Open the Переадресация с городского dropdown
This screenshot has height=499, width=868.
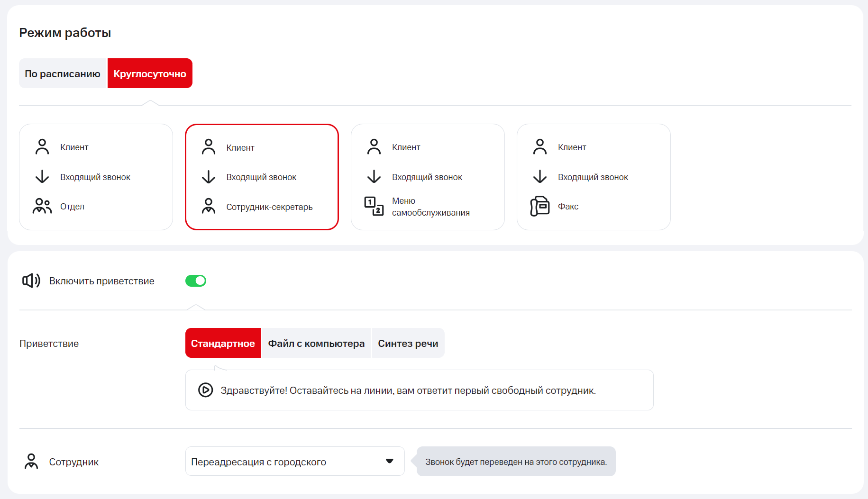coord(294,461)
